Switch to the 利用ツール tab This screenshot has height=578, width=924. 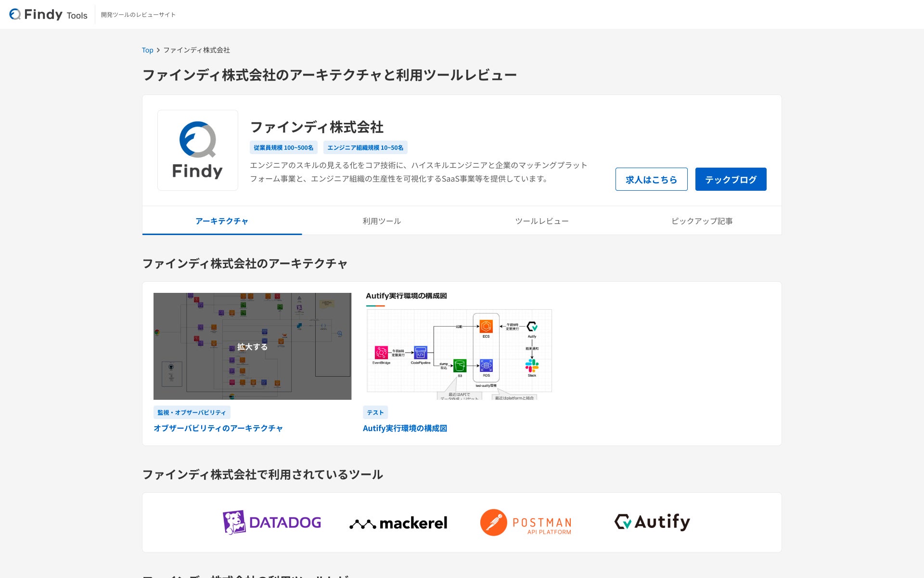[382, 221]
